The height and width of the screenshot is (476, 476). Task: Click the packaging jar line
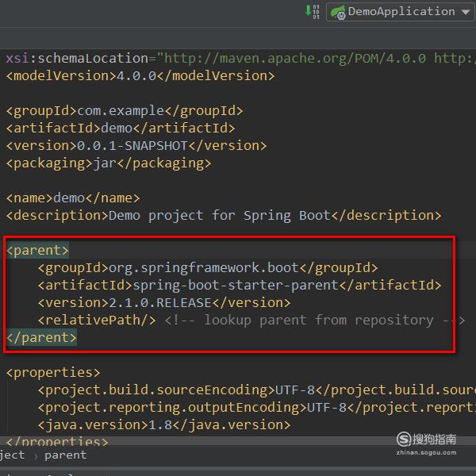click(x=109, y=163)
